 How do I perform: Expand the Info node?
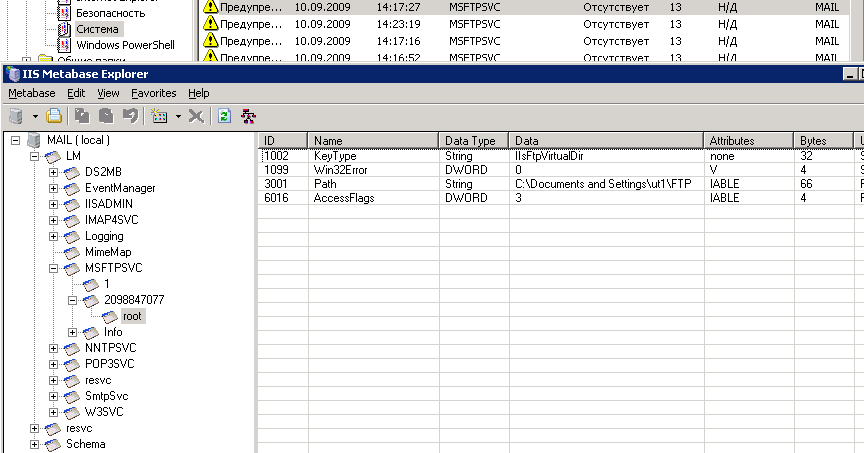(x=72, y=332)
